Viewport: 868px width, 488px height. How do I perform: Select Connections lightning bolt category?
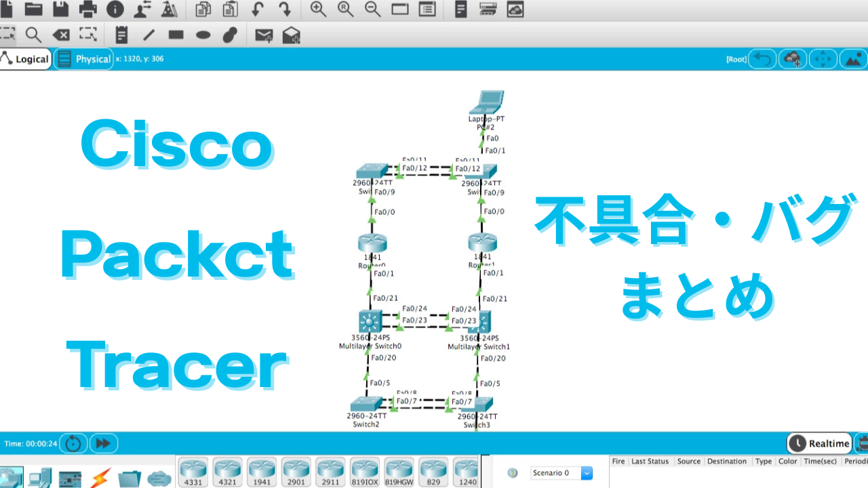(x=100, y=478)
